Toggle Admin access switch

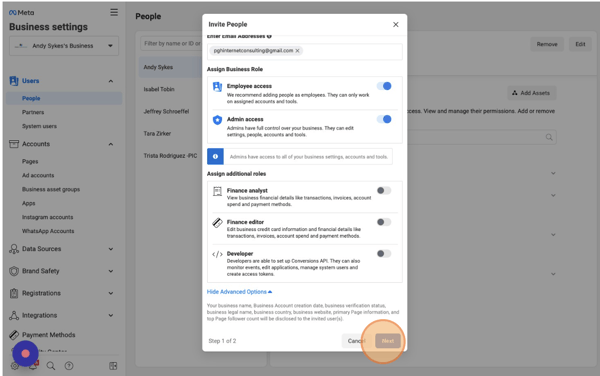[x=384, y=119]
